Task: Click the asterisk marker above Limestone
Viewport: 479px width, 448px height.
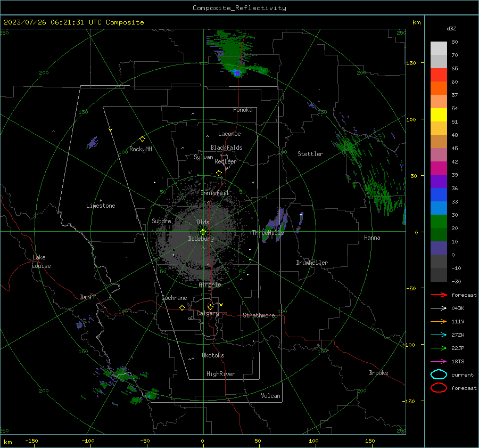Action: (x=101, y=201)
